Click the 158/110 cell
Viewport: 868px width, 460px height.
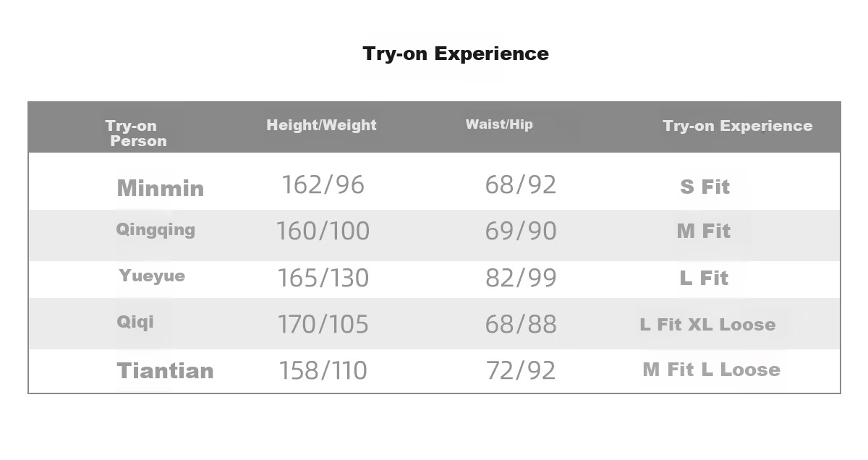click(323, 371)
